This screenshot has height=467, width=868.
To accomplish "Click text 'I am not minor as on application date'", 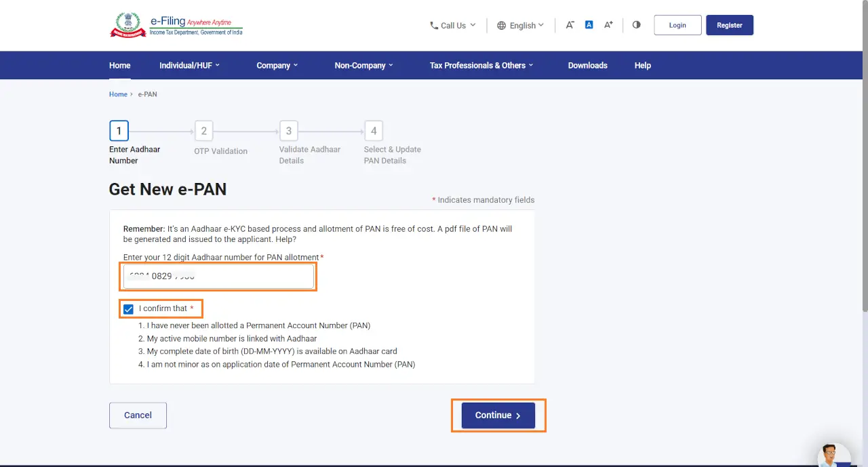I will (281, 364).
